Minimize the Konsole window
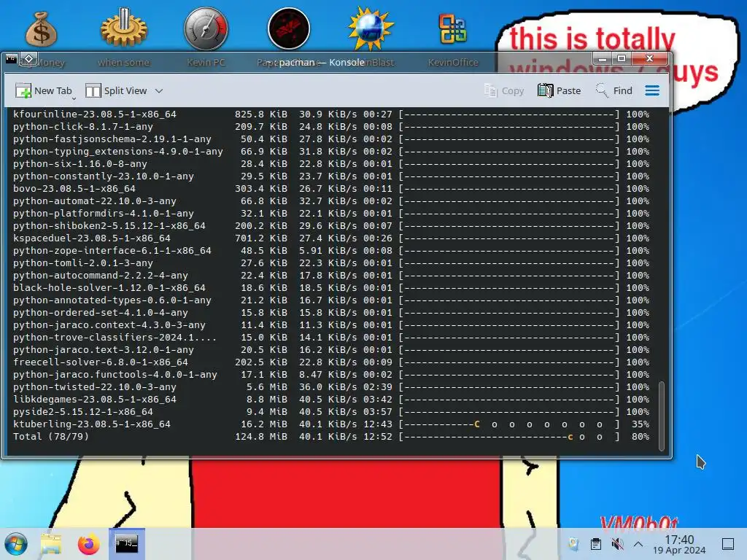747x560 pixels. pyautogui.click(x=603, y=59)
